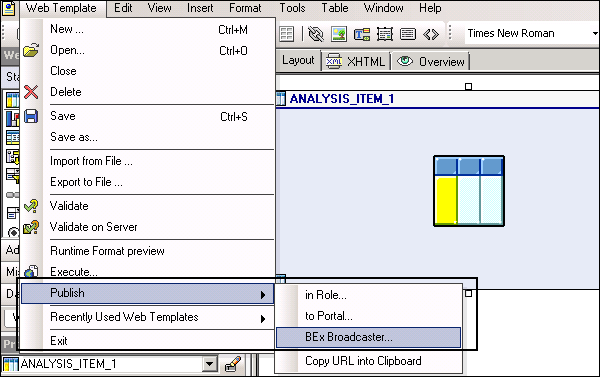Choose Save menu entry

(148, 116)
